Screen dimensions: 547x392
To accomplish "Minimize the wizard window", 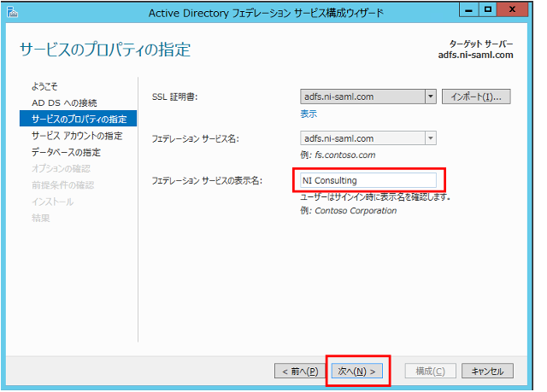I will (468, 9).
